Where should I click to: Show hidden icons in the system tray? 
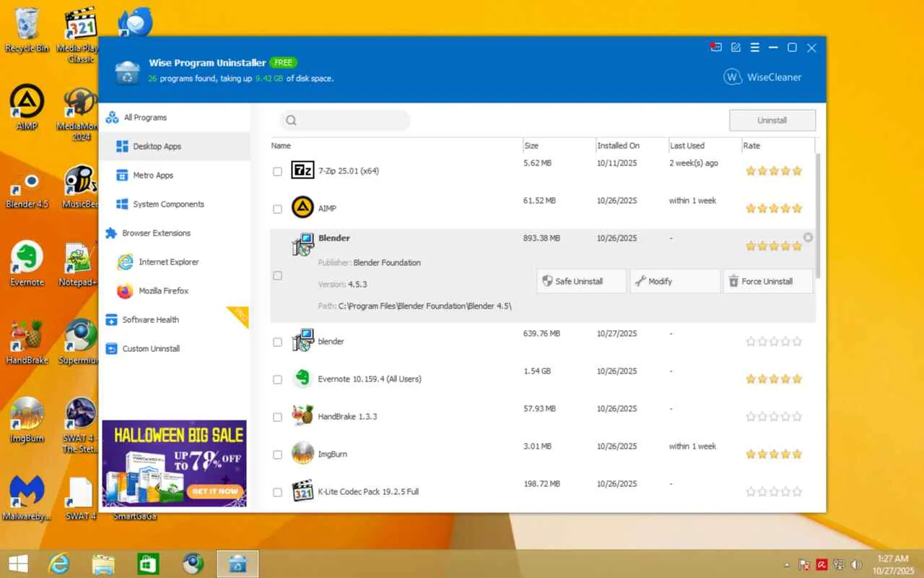tap(787, 564)
